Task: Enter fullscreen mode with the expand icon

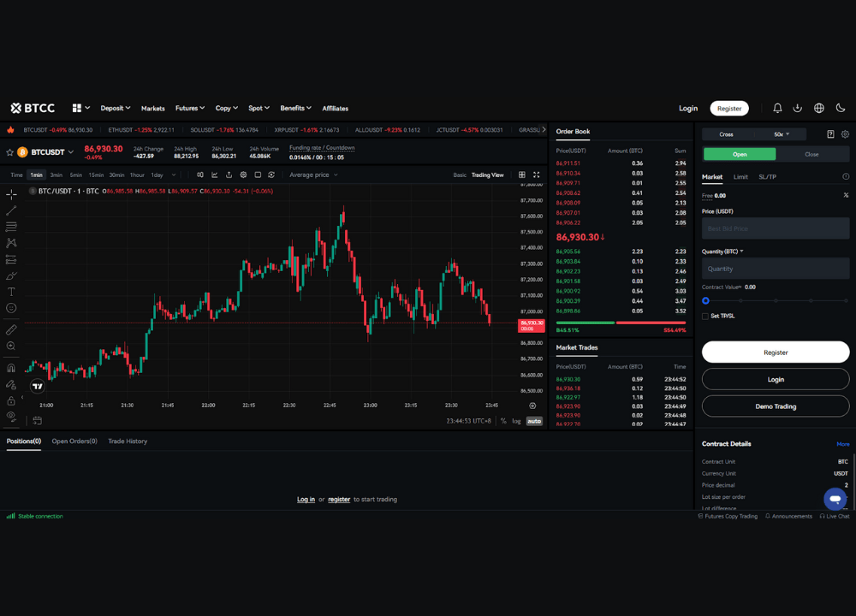Action: 535,175
